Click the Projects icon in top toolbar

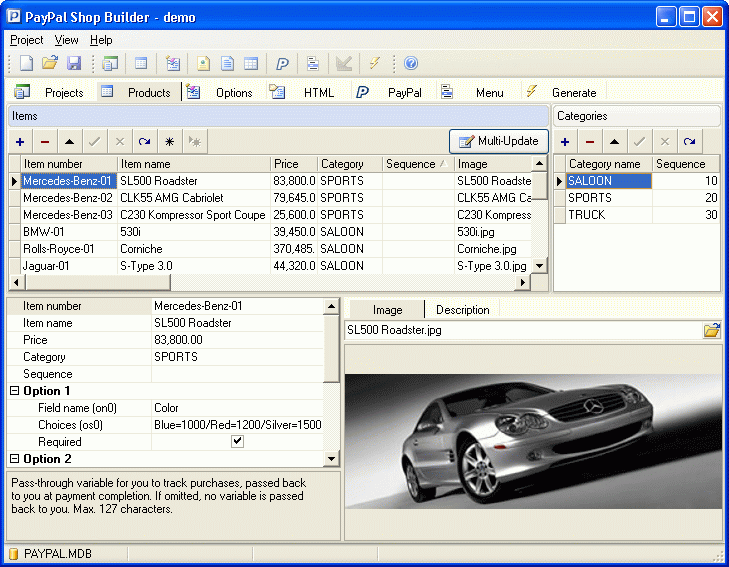coord(110,63)
